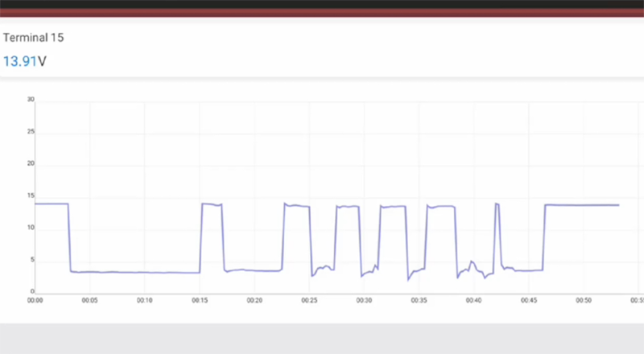The image size is (644, 354).
Task: Click the 10 volt y-axis label
Action: (31, 228)
